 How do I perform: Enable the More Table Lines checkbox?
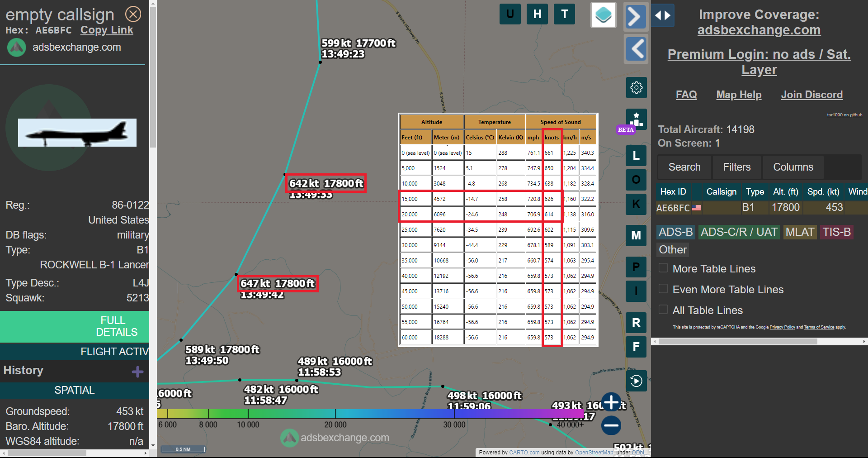pyautogui.click(x=663, y=268)
